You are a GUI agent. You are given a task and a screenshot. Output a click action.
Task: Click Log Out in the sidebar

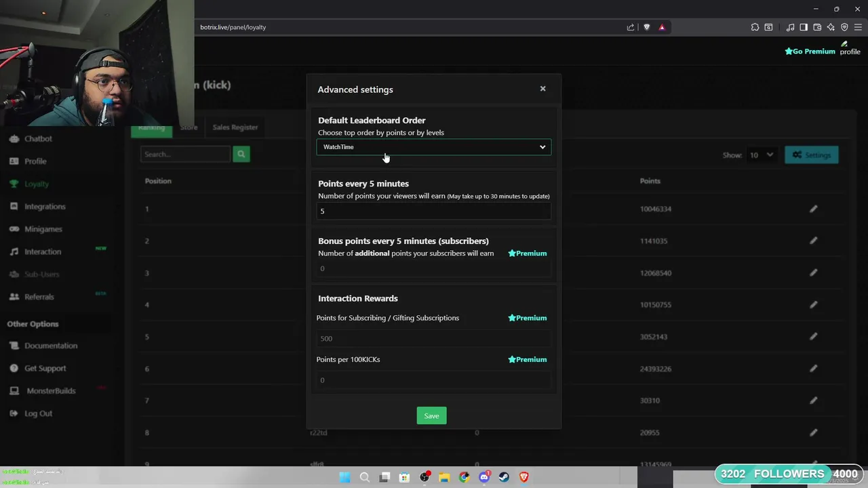pyautogui.click(x=38, y=413)
